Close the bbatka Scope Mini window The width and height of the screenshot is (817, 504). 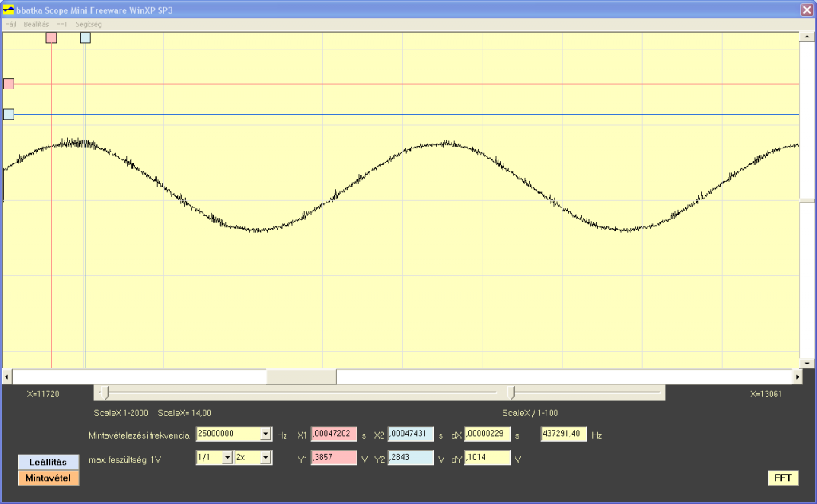[x=807, y=10]
